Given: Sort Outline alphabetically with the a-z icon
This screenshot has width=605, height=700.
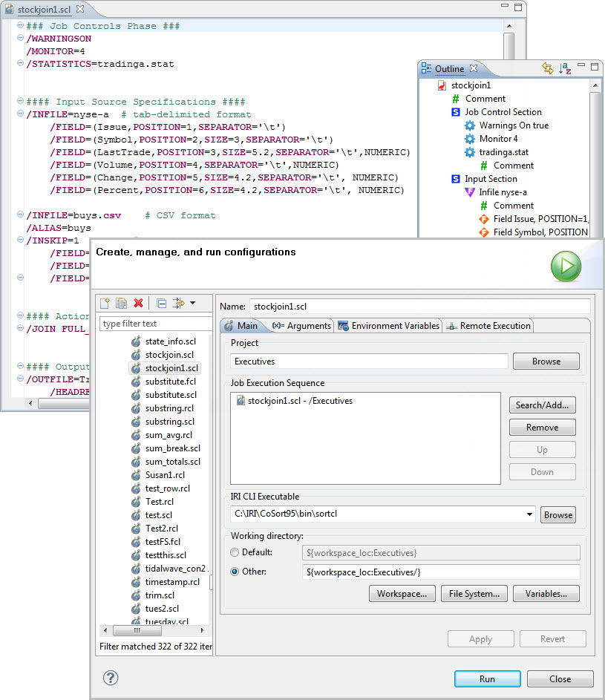Looking at the screenshot, I should (565, 68).
